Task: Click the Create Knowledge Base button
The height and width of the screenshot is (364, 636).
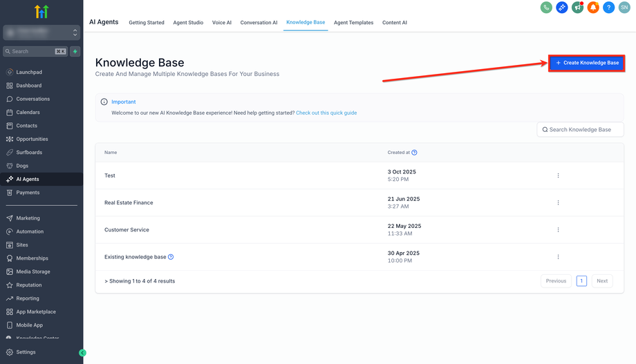Action: click(587, 63)
